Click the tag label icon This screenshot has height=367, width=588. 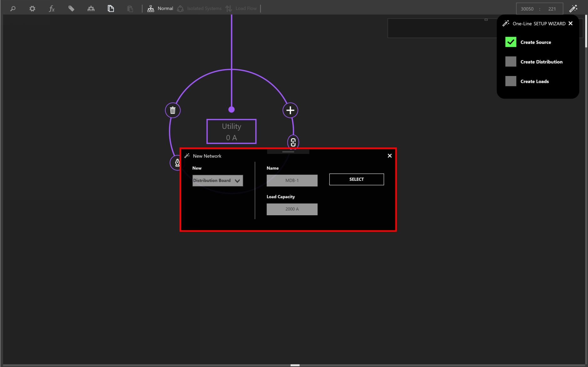tap(71, 9)
